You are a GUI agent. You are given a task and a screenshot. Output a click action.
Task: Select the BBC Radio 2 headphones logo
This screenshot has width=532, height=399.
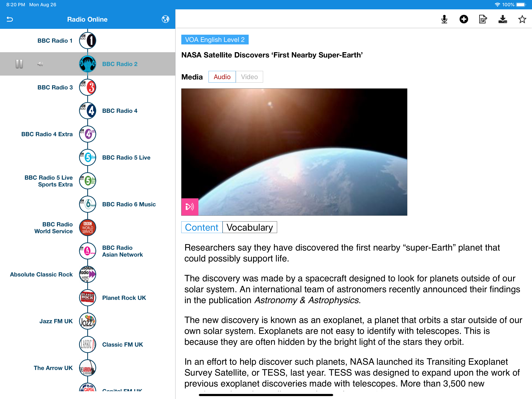[x=88, y=64]
